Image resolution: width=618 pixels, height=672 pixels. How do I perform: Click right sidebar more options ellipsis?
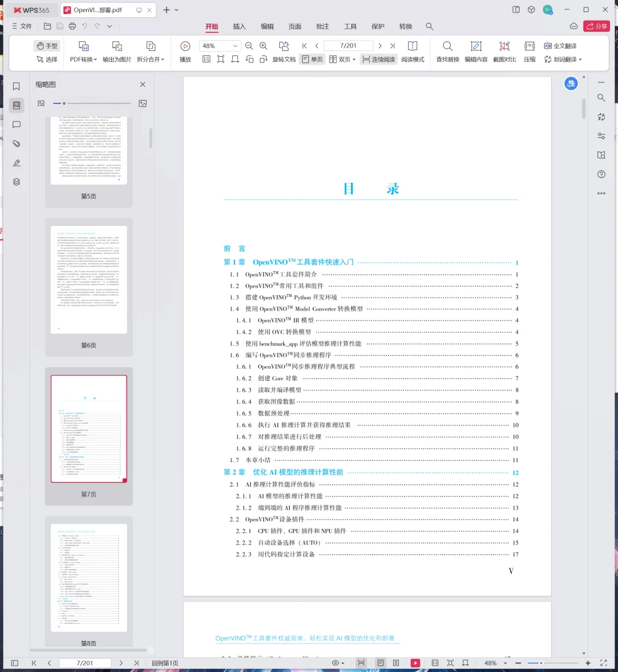[601, 193]
